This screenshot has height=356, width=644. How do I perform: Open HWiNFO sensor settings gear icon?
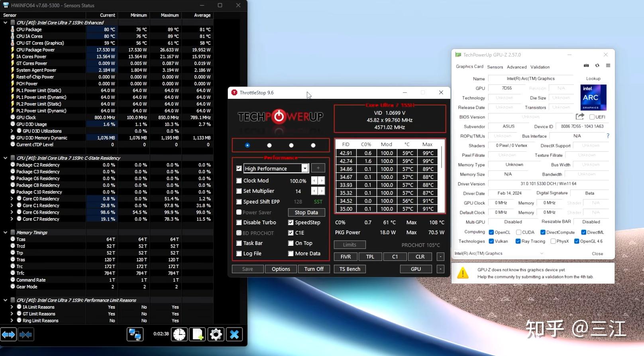(216, 334)
